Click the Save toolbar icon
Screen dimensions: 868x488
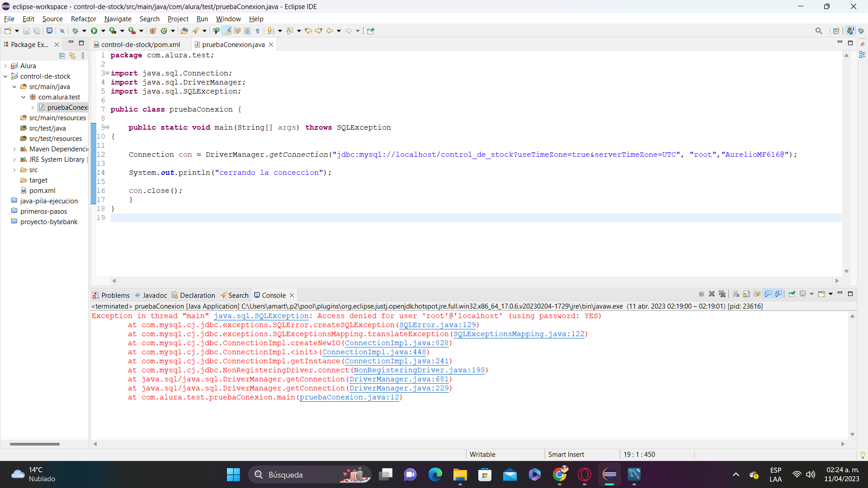[x=26, y=31]
